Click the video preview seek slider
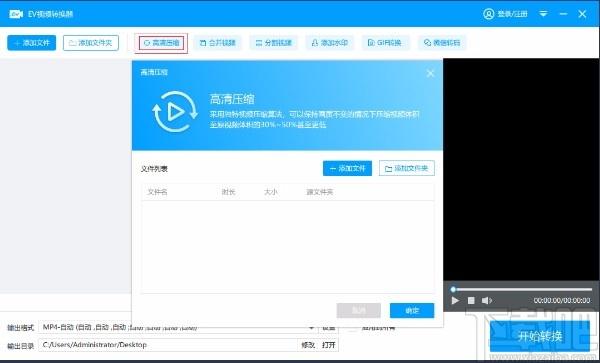The width and height of the screenshot is (600, 363). pos(522,289)
